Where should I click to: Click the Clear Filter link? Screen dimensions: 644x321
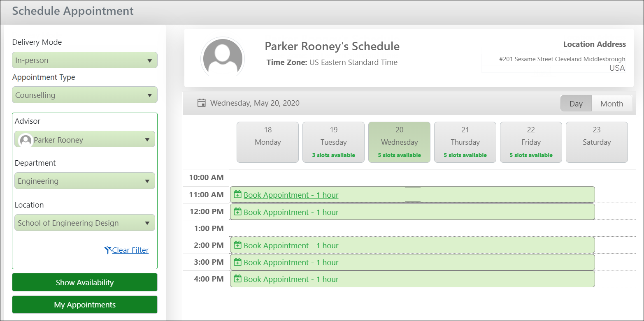(x=130, y=250)
